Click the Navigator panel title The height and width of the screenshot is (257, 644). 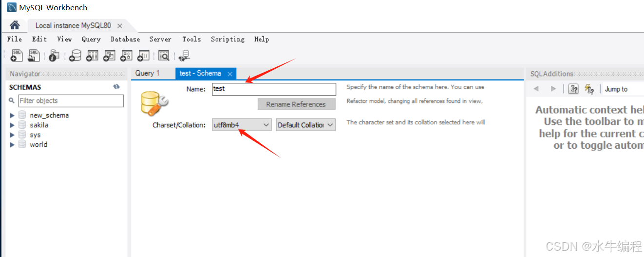point(25,74)
